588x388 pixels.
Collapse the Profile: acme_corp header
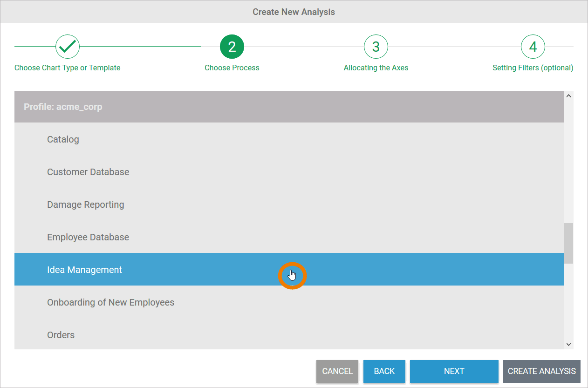[63, 107]
